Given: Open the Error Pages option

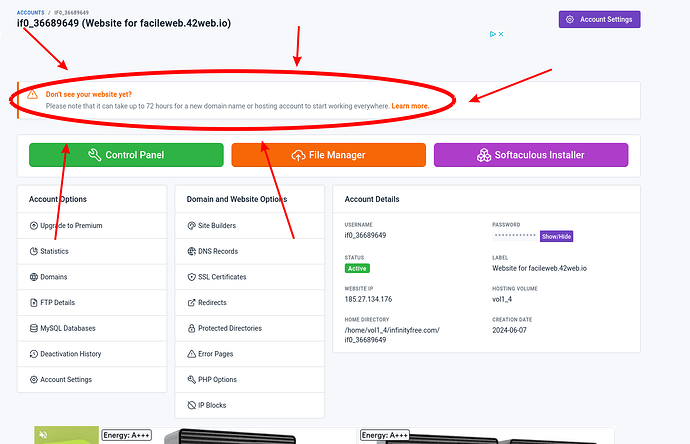Looking at the screenshot, I should point(250,354).
